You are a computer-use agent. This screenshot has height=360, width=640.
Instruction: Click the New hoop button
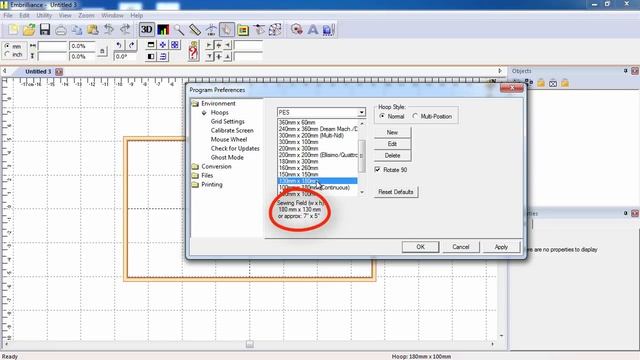(x=392, y=132)
